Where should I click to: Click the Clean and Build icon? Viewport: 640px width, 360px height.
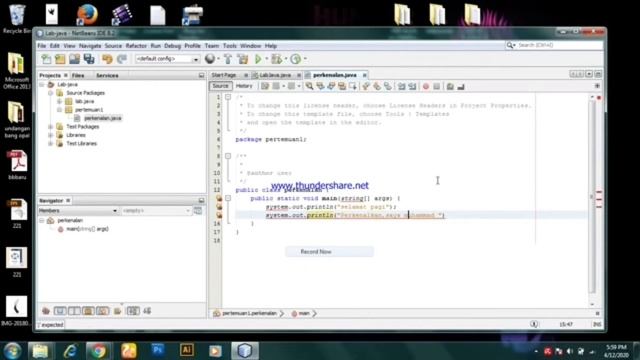pos(243,59)
